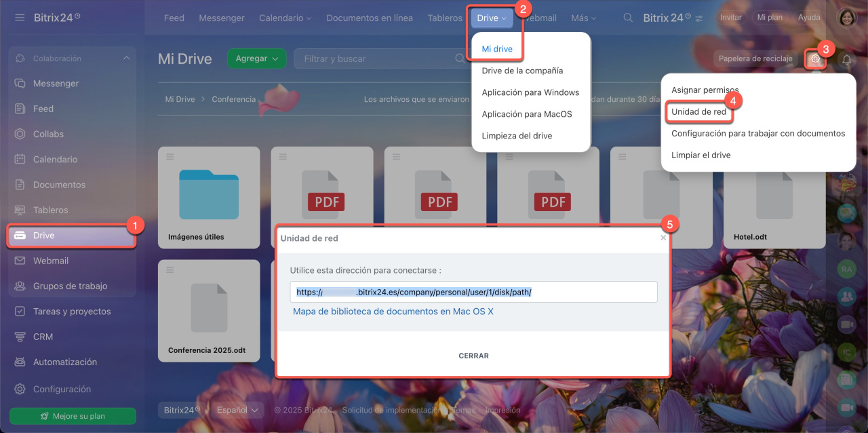Close the Unidad de red dialog with X
Viewport: 868px width, 433px height.
(663, 238)
